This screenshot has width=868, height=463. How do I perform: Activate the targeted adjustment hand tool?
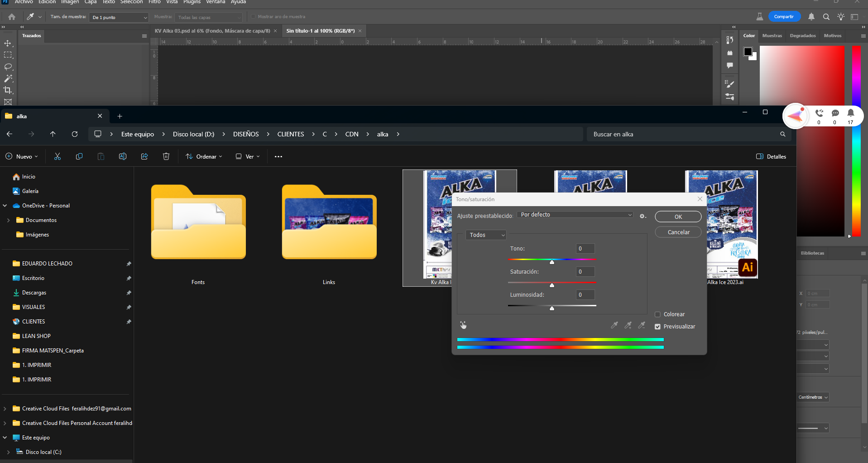point(463,325)
